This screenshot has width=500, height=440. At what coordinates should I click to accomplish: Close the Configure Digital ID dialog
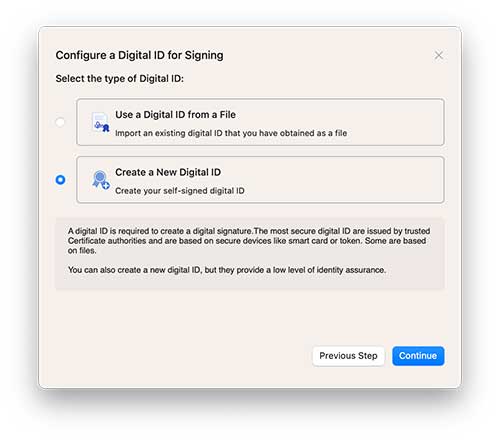coord(439,55)
